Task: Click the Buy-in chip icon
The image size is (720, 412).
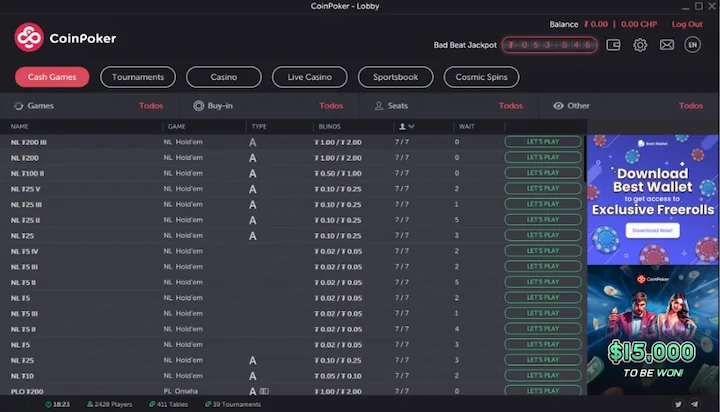Action: 198,106
